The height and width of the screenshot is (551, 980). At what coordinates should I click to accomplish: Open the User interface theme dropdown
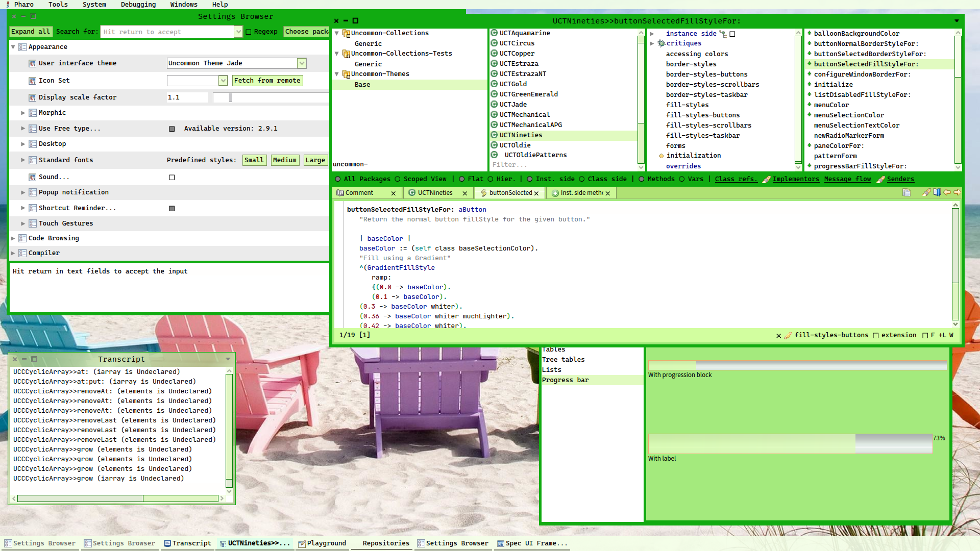pos(302,63)
